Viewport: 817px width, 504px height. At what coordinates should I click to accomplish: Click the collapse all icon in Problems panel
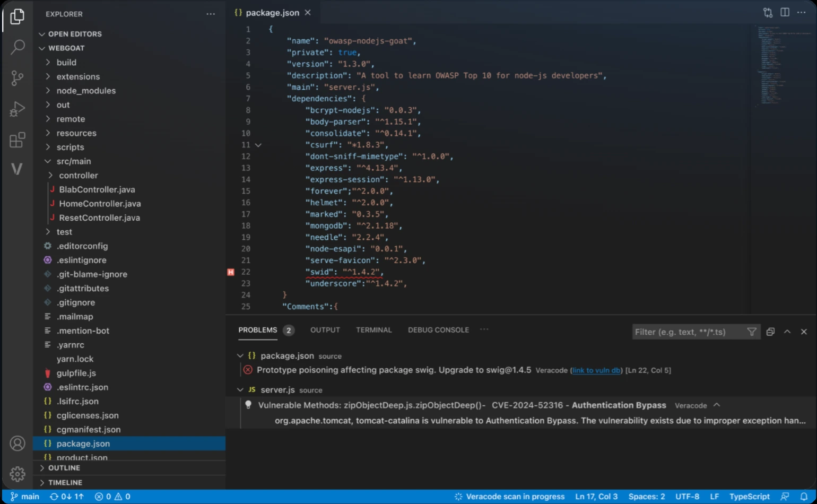(x=770, y=332)
